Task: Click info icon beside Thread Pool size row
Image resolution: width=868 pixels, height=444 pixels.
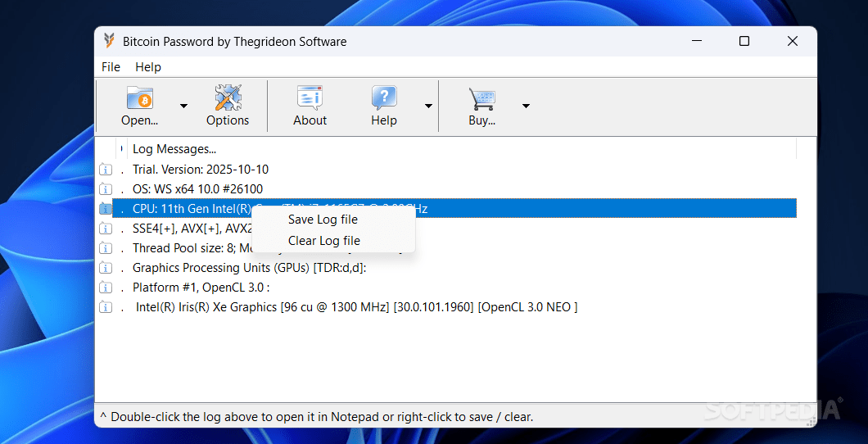Action: [105, 248]
